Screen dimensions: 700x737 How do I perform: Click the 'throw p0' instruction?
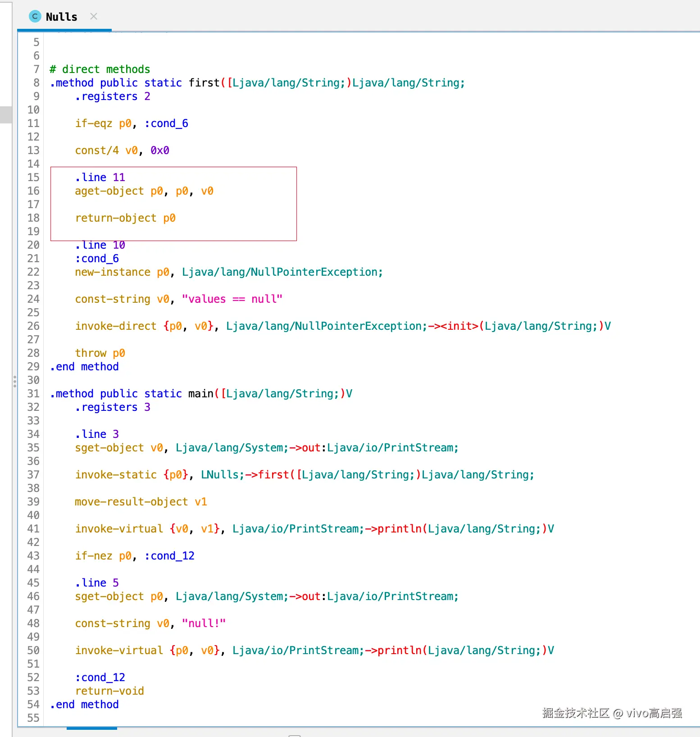tap(100, 353)
